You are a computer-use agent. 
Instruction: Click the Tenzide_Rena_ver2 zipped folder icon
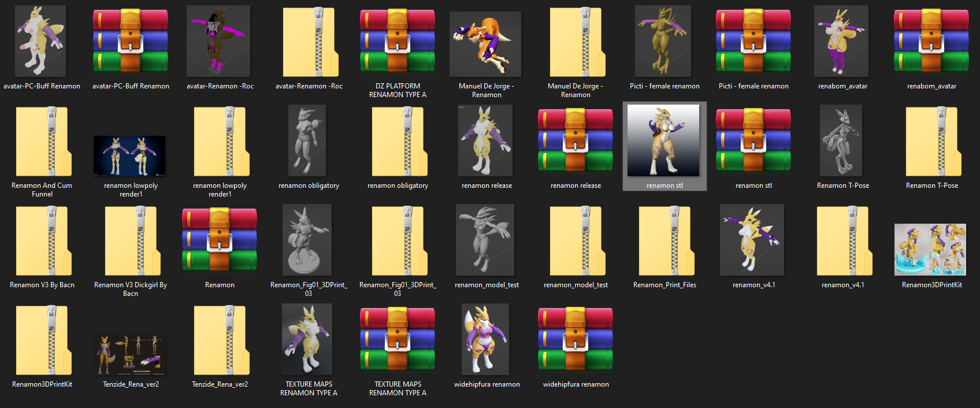click(221, 340)
